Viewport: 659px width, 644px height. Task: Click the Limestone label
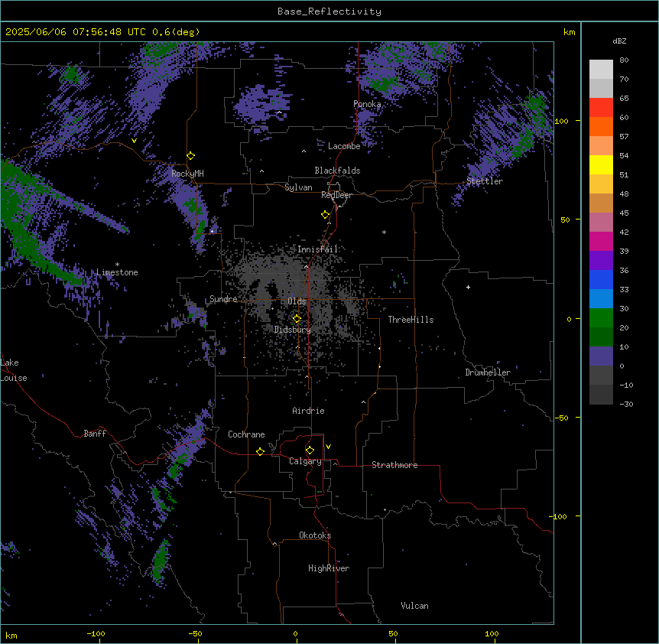click(117, 272)
